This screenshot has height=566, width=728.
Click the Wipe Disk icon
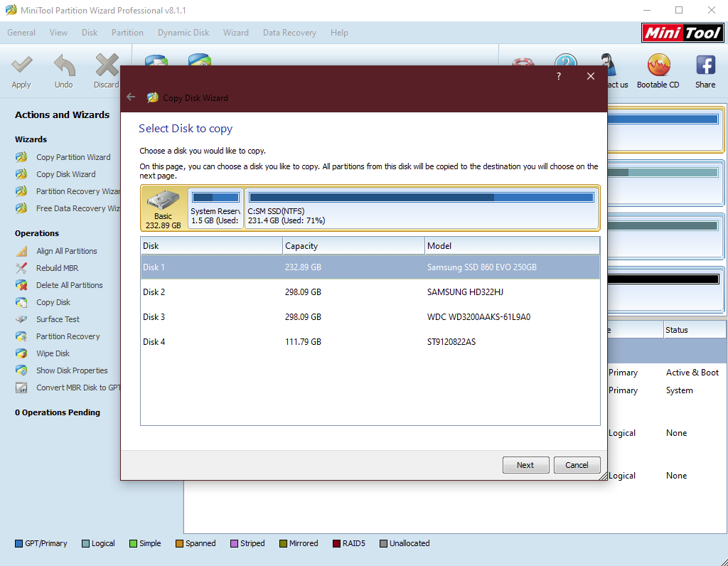pos(21,353)
